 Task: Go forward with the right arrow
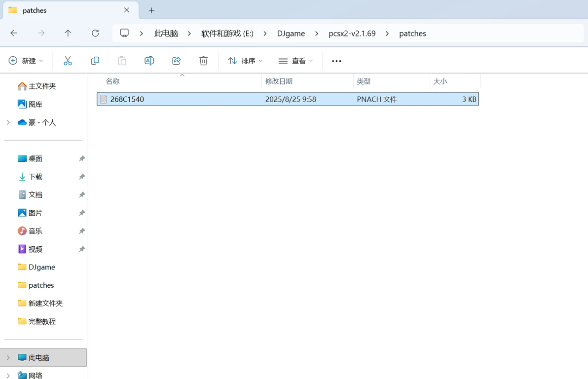41,33
